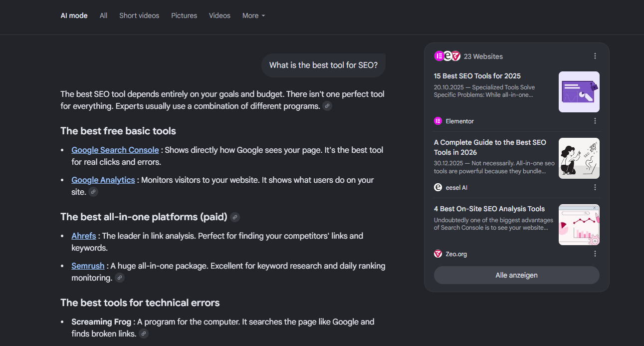644x346 pixels.
Task: Click the Alle anzeigen button
Action: tap(517, 275)
